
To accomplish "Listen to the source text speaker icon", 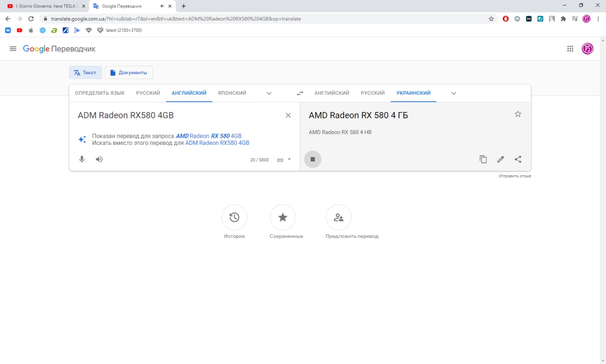I will tap(99, 160).
